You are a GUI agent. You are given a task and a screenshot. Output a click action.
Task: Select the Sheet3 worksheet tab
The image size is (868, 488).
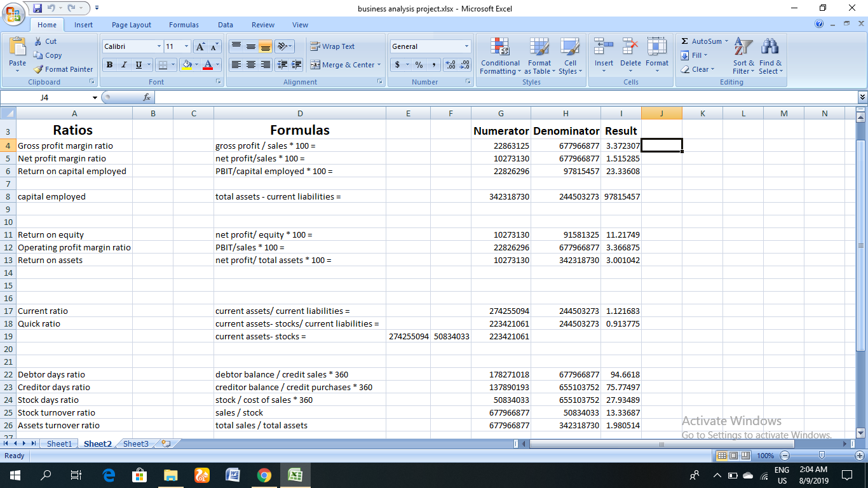pos(135,444)
